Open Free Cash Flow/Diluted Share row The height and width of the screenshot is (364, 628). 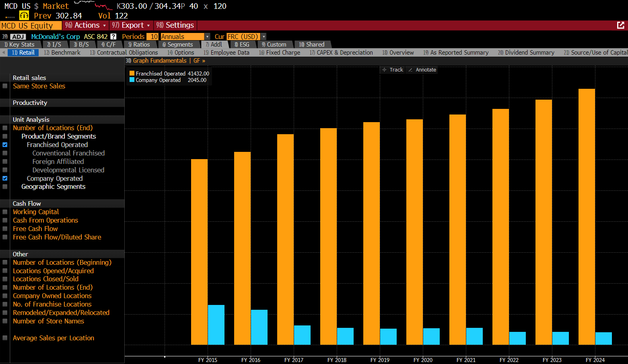coord(57,237)
